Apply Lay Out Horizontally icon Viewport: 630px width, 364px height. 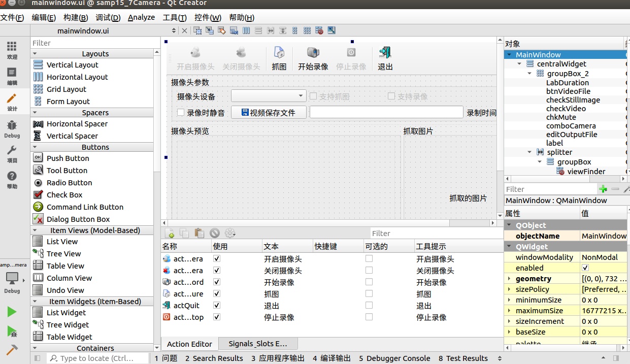(246, 30)
